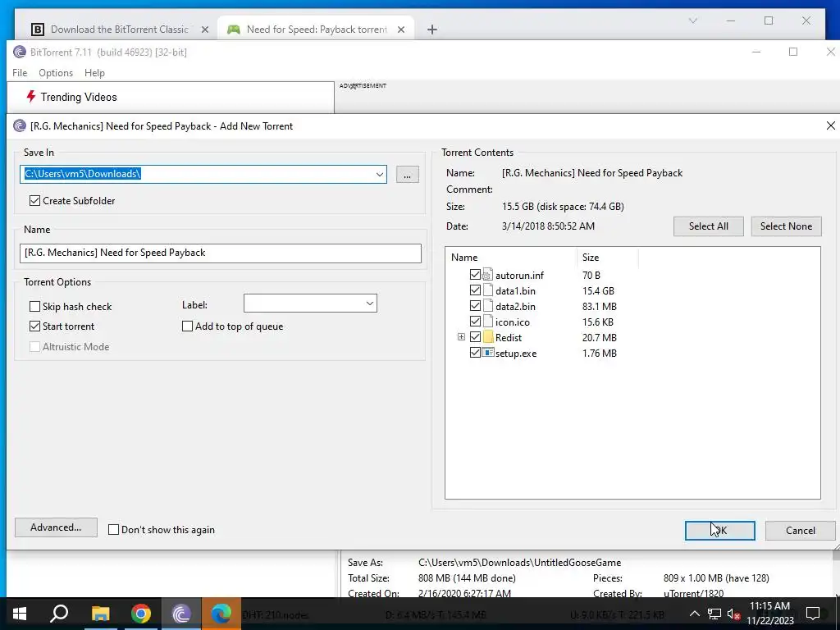Click the B favicon on BitTorrent Classic tab
The image size is (840, 630).
[38, 30]
